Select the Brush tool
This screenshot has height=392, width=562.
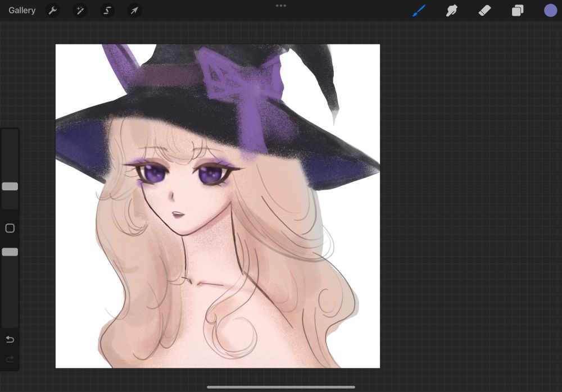419,11
